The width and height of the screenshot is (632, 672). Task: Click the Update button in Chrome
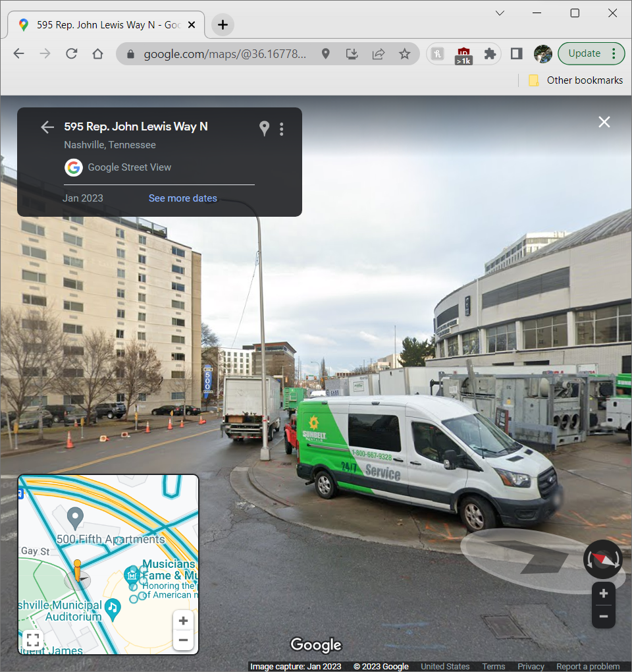584,54
